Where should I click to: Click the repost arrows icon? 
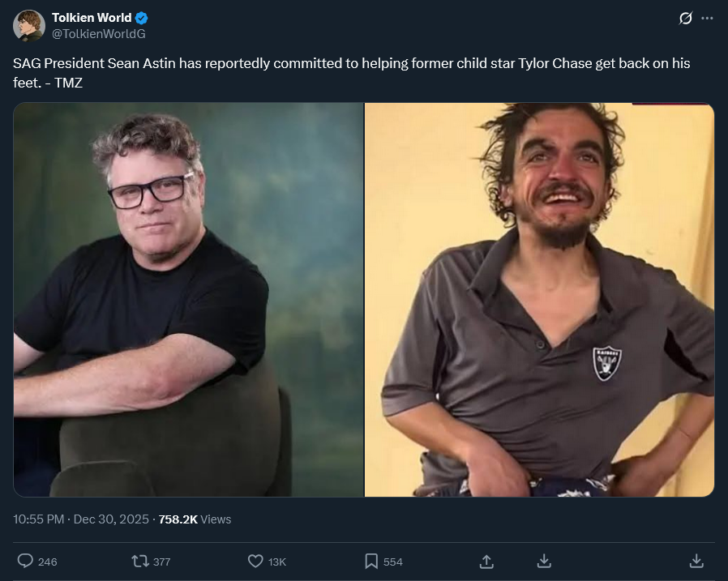tap(139, 562)
